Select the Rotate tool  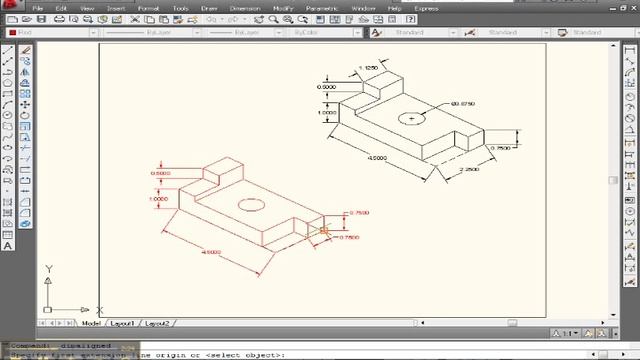25,116
